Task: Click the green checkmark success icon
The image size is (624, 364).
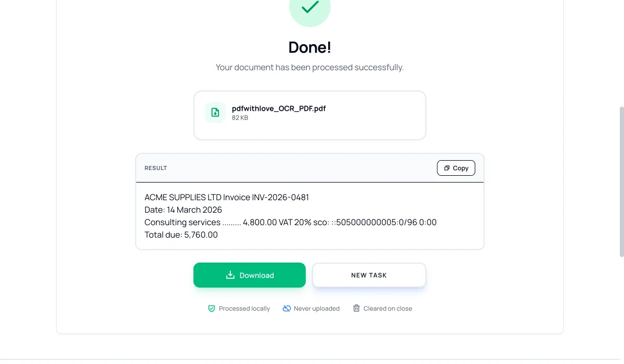Action: [310, 7]
